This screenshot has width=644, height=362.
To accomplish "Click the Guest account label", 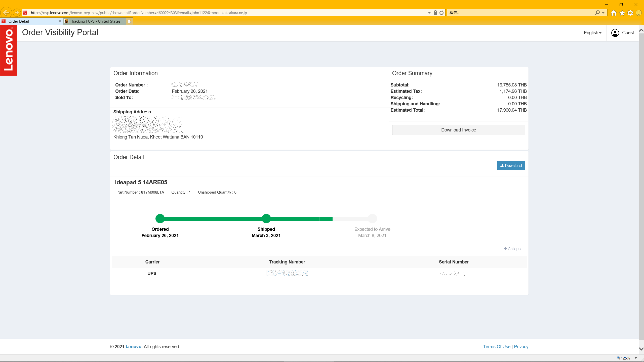I will [x=628, y=33].
